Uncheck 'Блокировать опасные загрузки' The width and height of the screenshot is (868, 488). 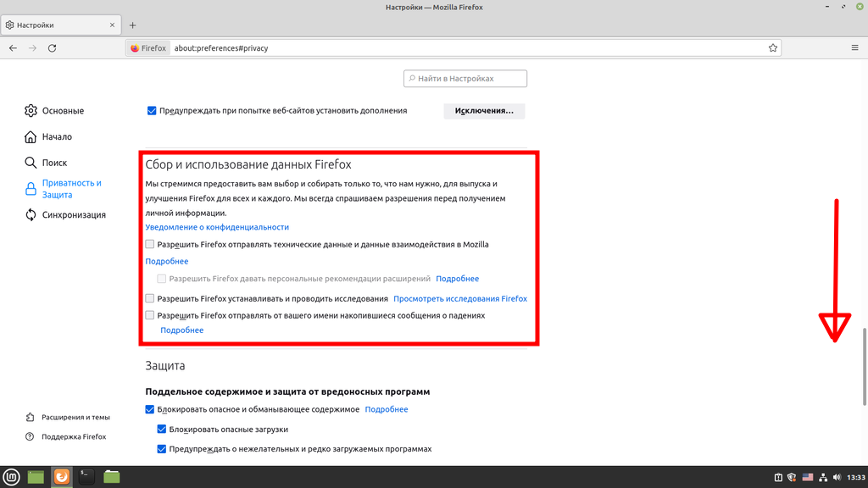coord(163,430)
